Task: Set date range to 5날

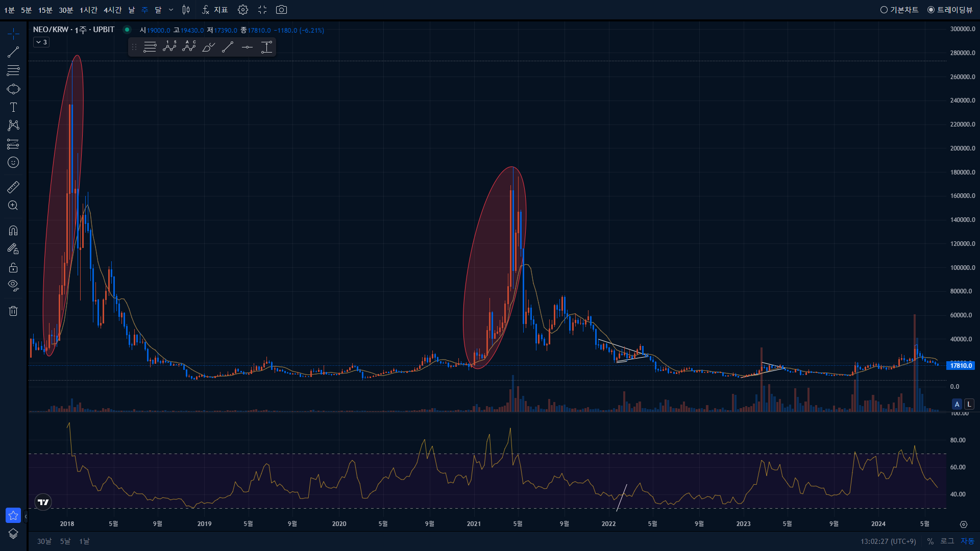Action: click(x=65, y=541)
